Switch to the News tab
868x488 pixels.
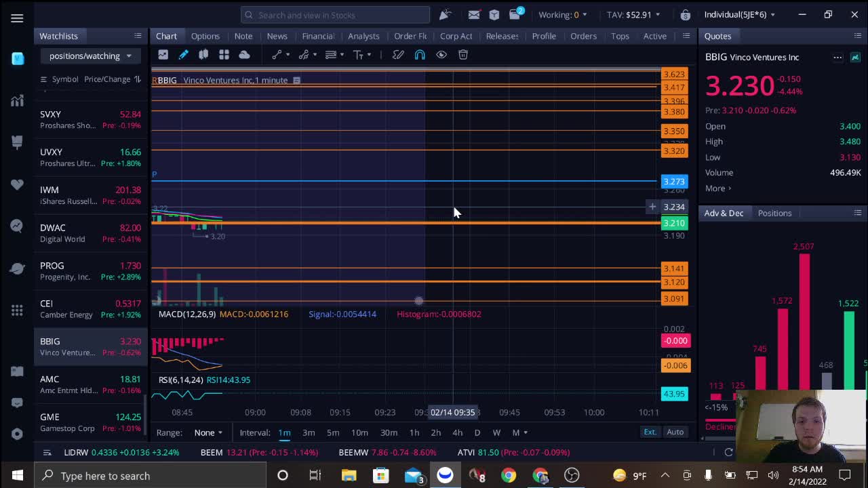click(277, 36)
